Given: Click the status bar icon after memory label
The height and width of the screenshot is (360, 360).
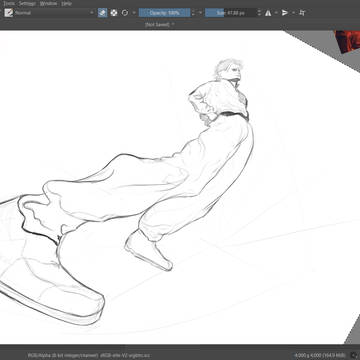Looking at the screenshot, I should 354,355.
